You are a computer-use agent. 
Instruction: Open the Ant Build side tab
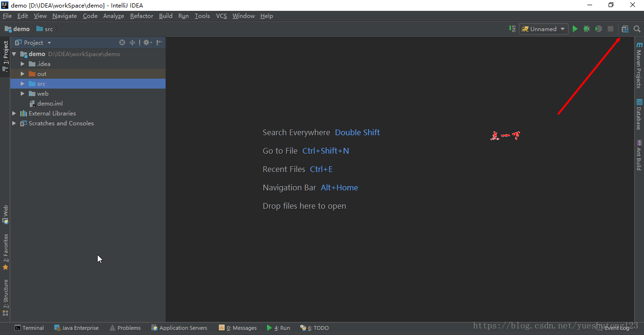coord(639,155)
